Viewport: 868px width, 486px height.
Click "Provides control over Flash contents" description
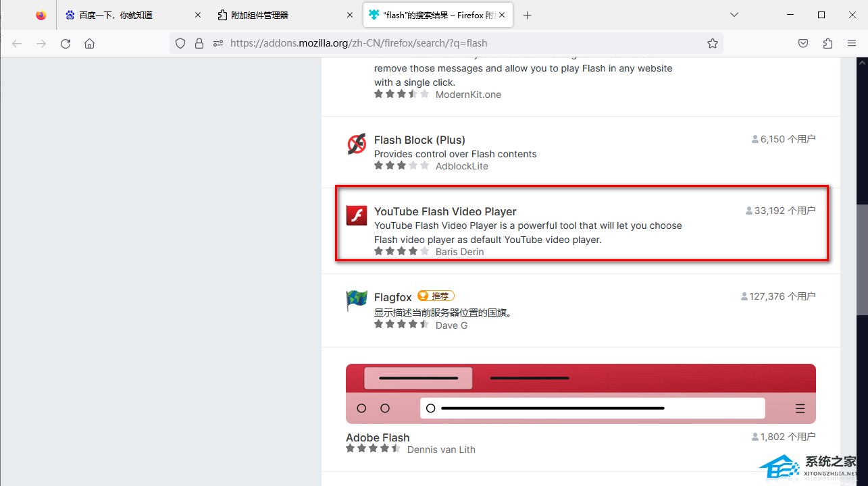click(455, 154)
